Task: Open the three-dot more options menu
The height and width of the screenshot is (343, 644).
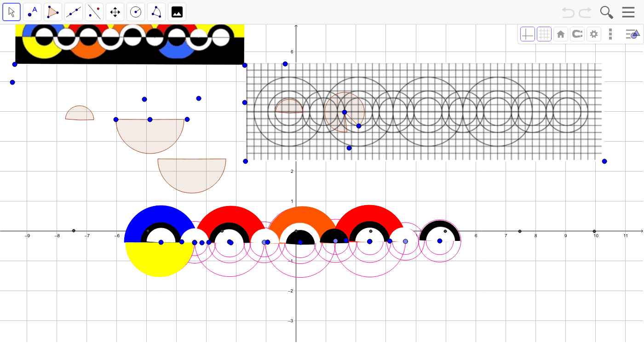Action: [x=610, y=34]
